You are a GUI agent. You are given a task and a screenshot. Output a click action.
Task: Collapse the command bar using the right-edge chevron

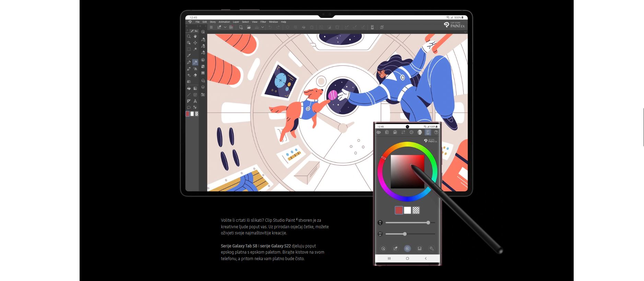pos(465,32)
